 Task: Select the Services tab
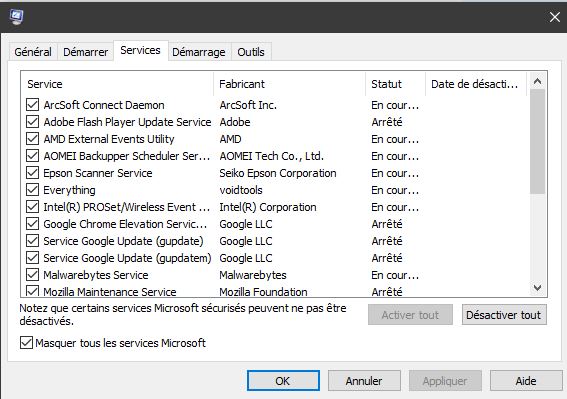point(140,50)
